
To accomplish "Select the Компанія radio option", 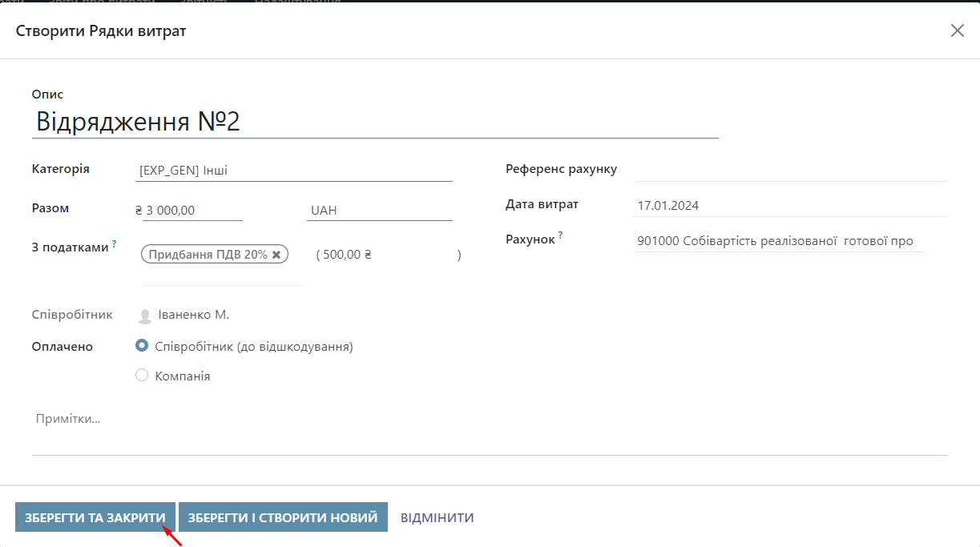I will pos(142,375).
